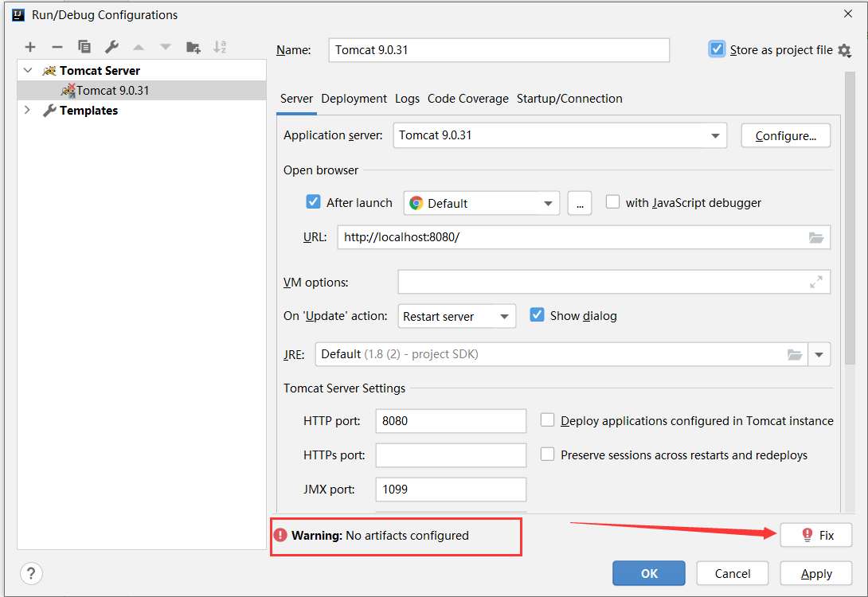Click the browser ellipsis button
This screenshot has width=868, height=597.
[580, 204]
